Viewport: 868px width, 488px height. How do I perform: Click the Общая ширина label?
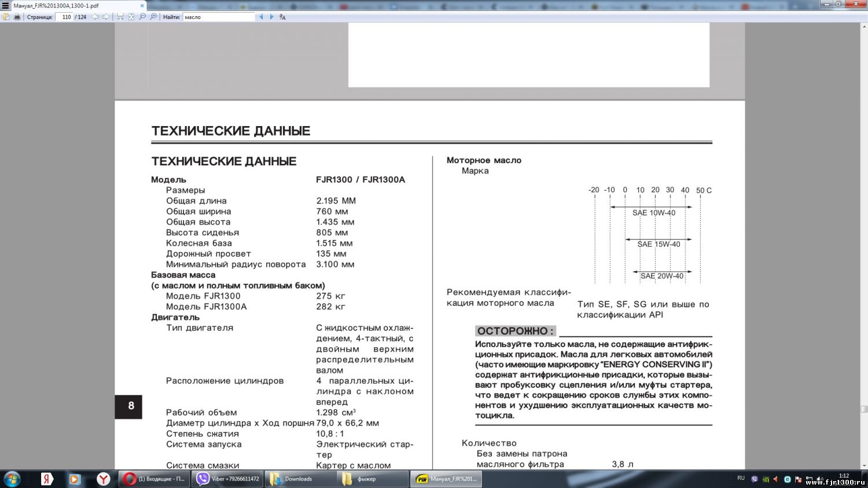click(199, 212)
